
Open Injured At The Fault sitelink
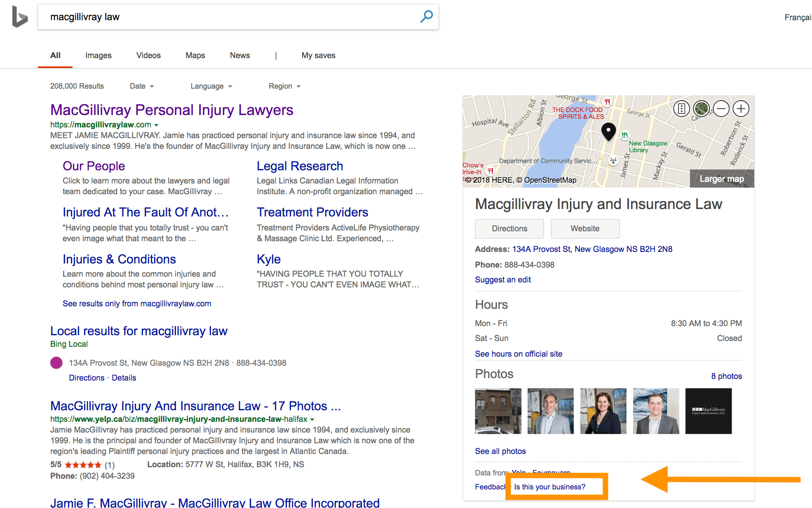coord(146,212)
